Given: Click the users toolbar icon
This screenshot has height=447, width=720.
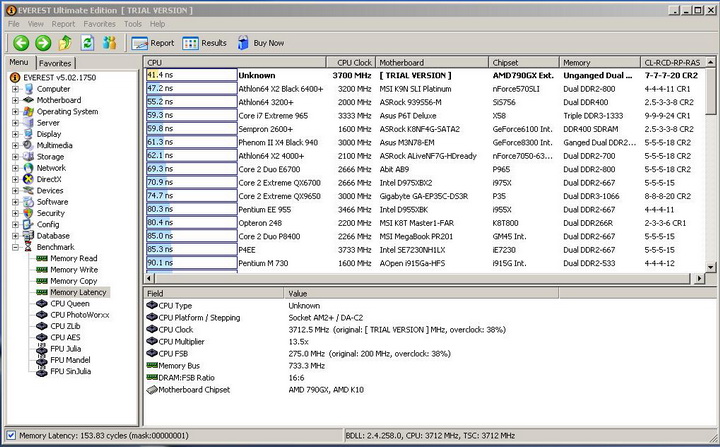Looking at the screenshot, I should 109,43.
